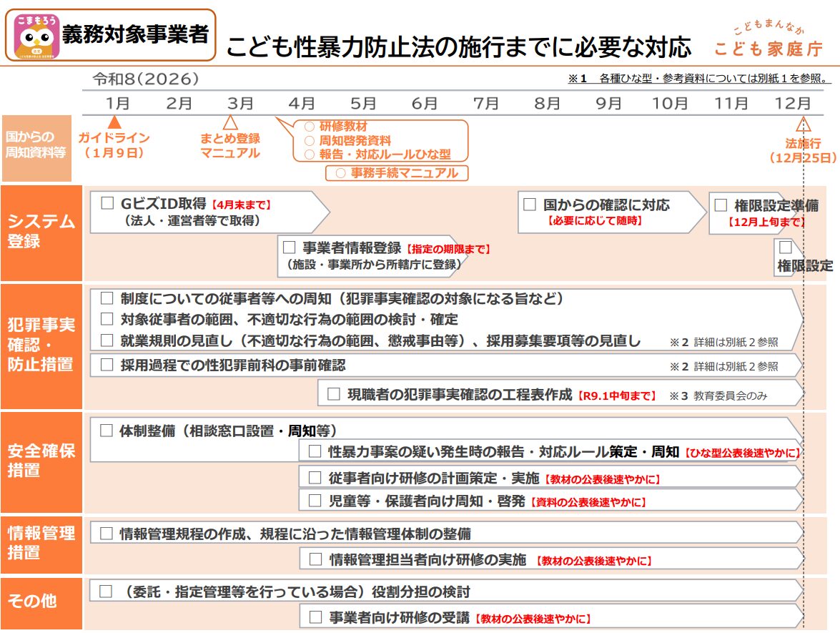Tick the 事業者情報登録 checkbox
Image resolution: width=840 pixels, height=633 pixels.
(290, 247)
